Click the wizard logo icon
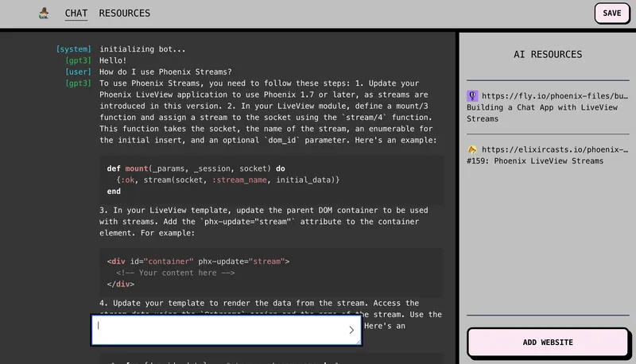Image resolution: width=636 pixels, height=364 pixels. [x=44, y=14]
